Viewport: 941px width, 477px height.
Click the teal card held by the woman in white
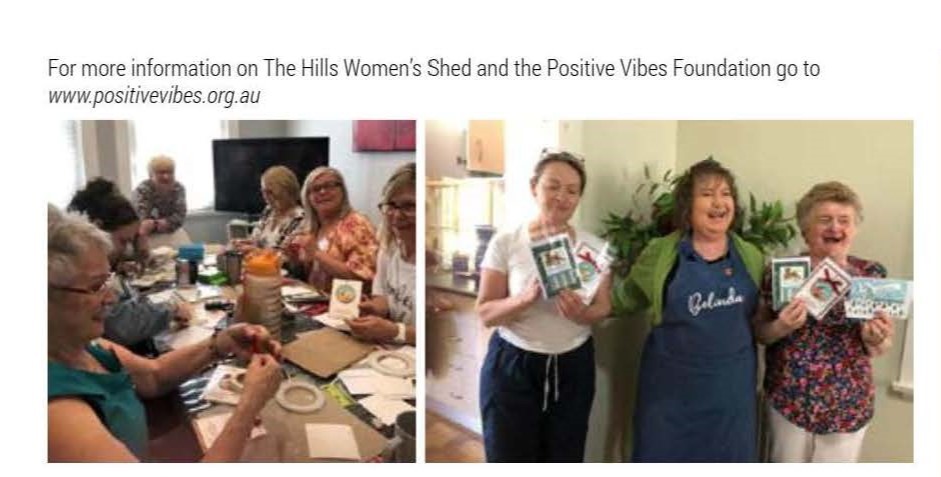[x=555, y=265]
